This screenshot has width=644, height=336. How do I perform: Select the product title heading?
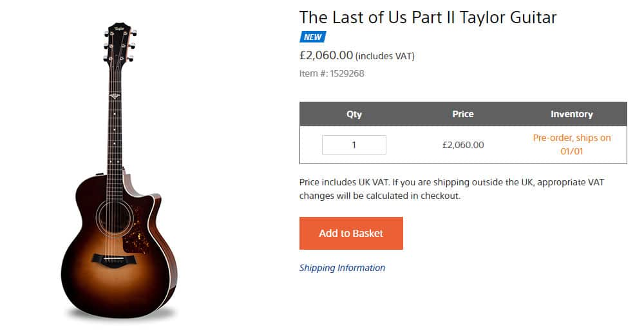tap(428, 17)
